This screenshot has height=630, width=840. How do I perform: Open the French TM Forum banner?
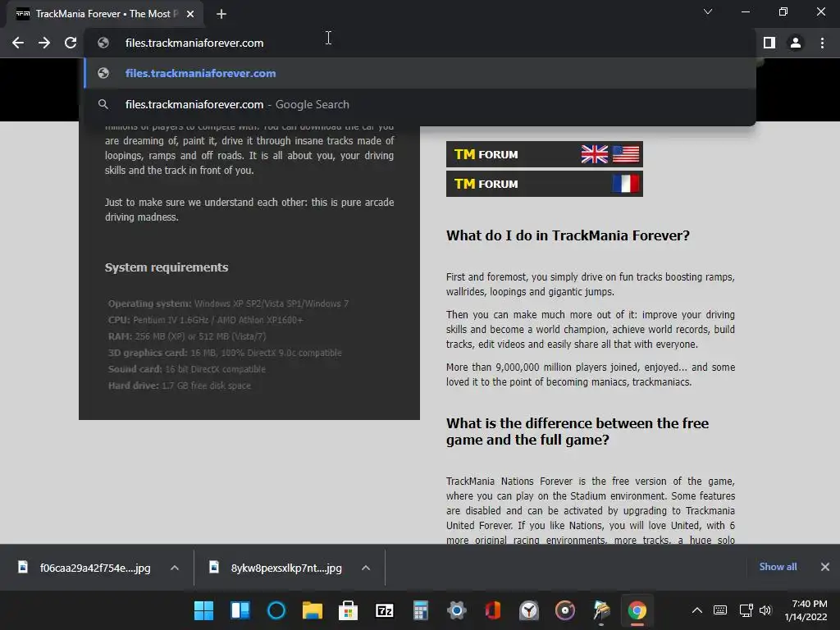coord(545,184)
